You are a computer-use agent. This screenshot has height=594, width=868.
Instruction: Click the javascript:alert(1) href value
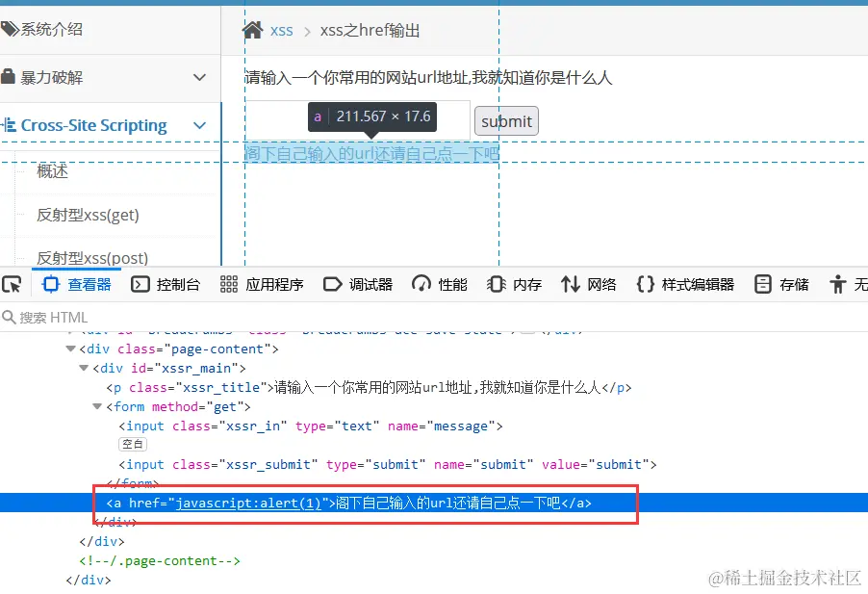click(248, 503)
